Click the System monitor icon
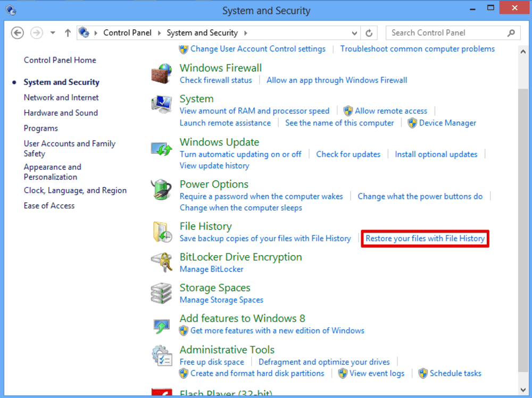 click(162, 104)
